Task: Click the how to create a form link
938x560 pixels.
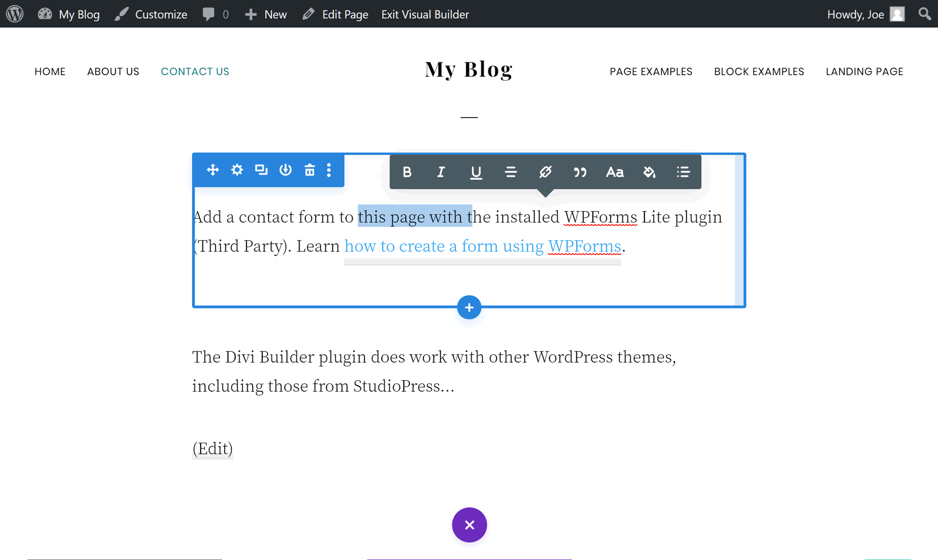Action: [482, 246]
